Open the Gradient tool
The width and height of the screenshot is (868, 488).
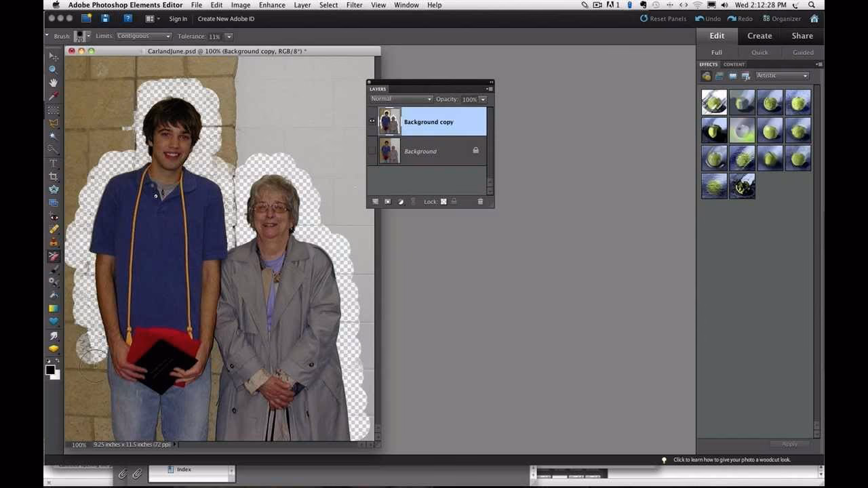point(52,309)
